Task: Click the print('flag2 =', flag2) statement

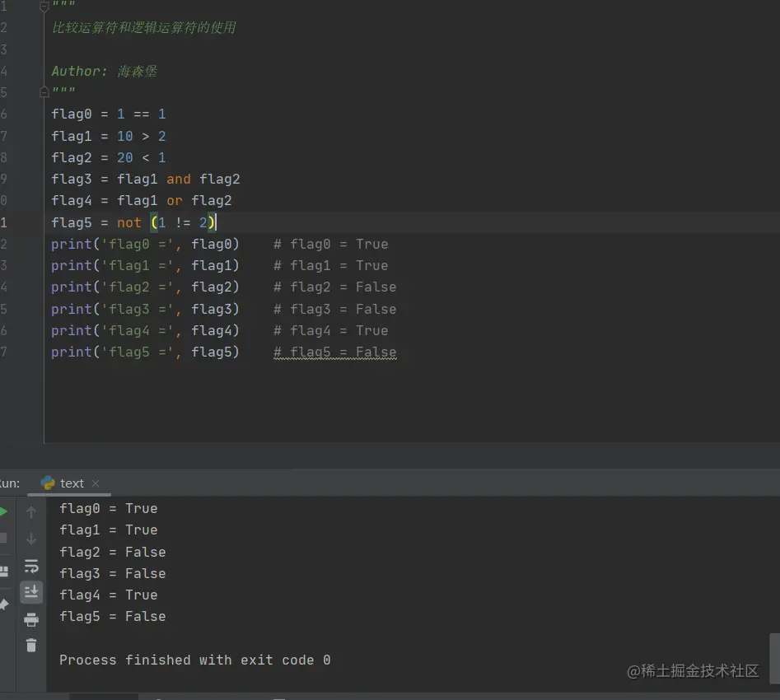Action: tap(145, 287)
